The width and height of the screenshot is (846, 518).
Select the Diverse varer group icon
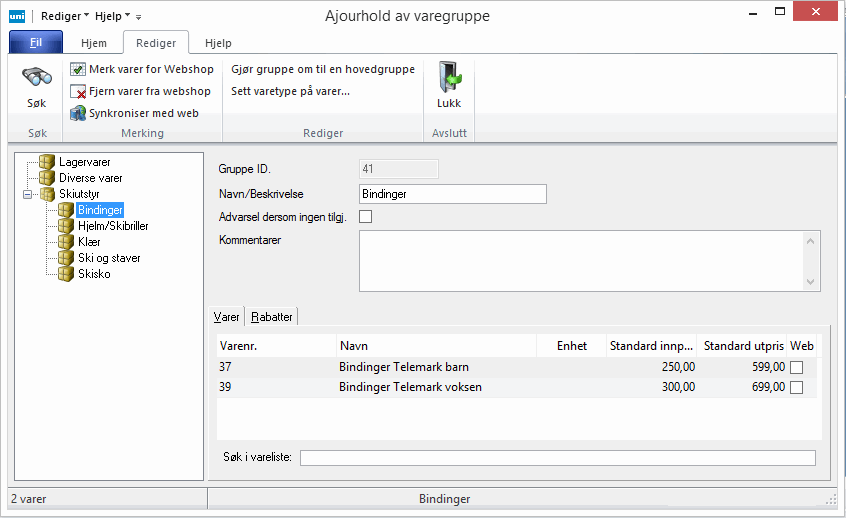tap(47, 178)
